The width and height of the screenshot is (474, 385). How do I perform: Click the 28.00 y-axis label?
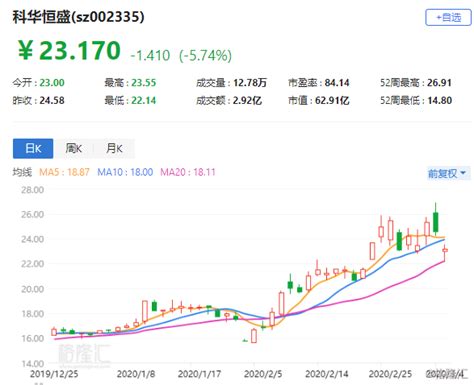(x=32, y=190)
